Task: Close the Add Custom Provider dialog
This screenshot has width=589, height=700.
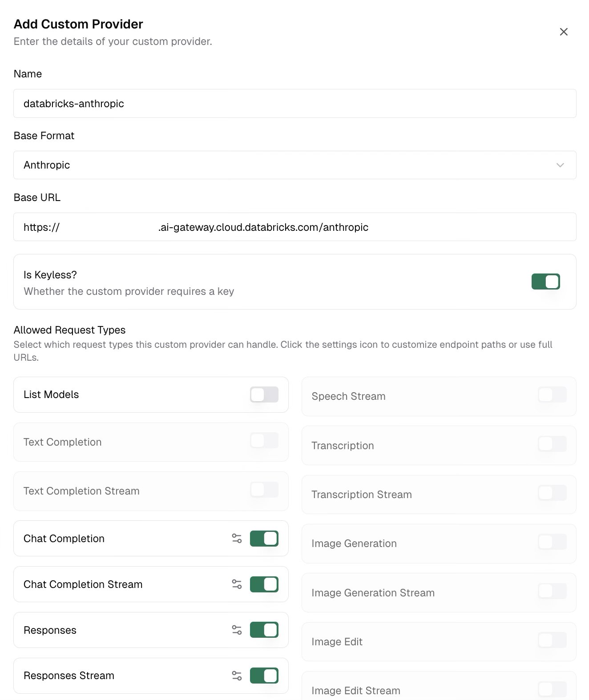Action: click(564, 32)
